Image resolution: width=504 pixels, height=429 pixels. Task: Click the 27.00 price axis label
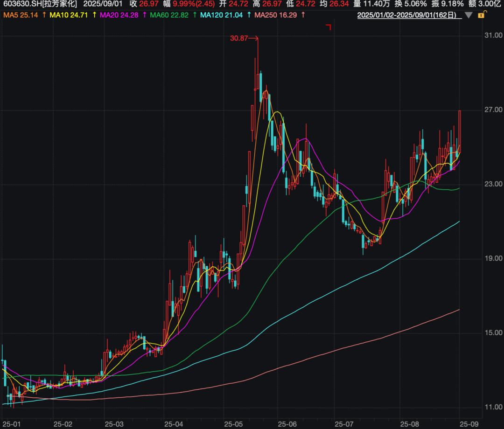[x=493, y=110]
